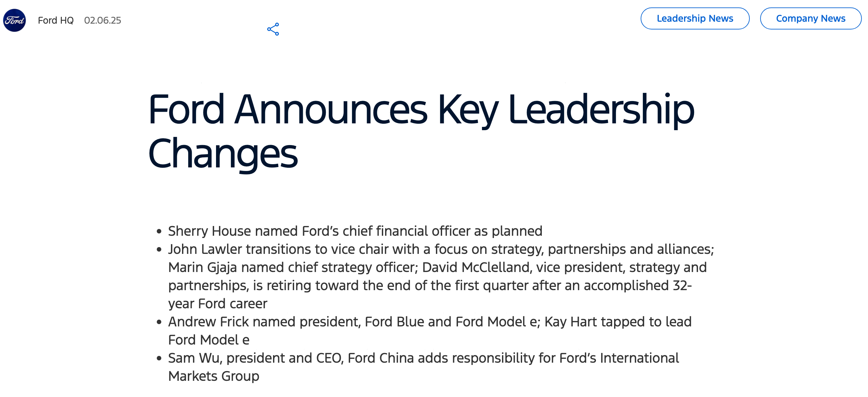Image resolution: width=868 pixels, height=397 pixels.
Task: Open the Company News tag
Action: [x=810, y=18]
